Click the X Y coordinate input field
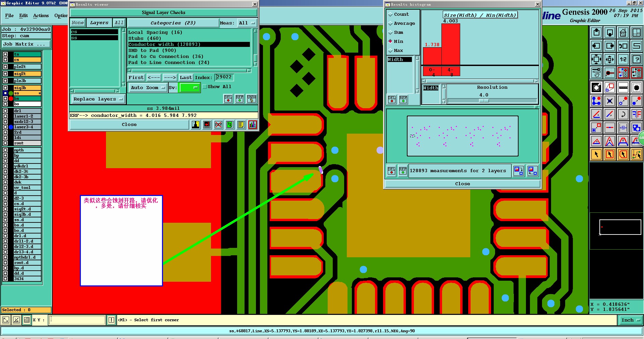Image resolution: width=644 pixels, height=339 pixels. click(77, 320)
